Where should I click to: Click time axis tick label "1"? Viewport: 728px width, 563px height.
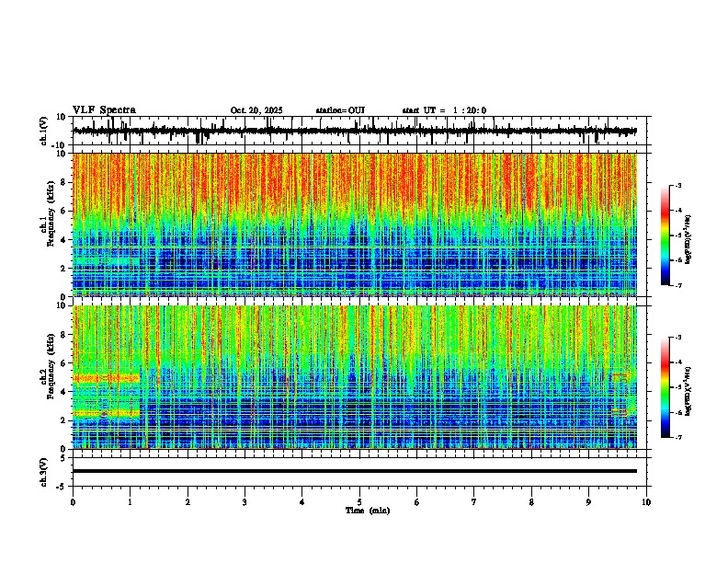(130, 502)
